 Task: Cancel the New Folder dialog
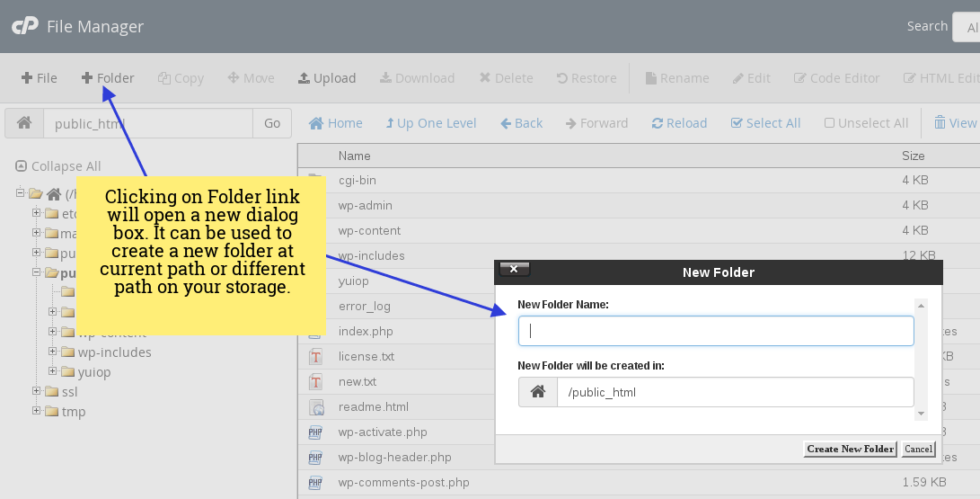pyautogui.click(x=918, y=449)
